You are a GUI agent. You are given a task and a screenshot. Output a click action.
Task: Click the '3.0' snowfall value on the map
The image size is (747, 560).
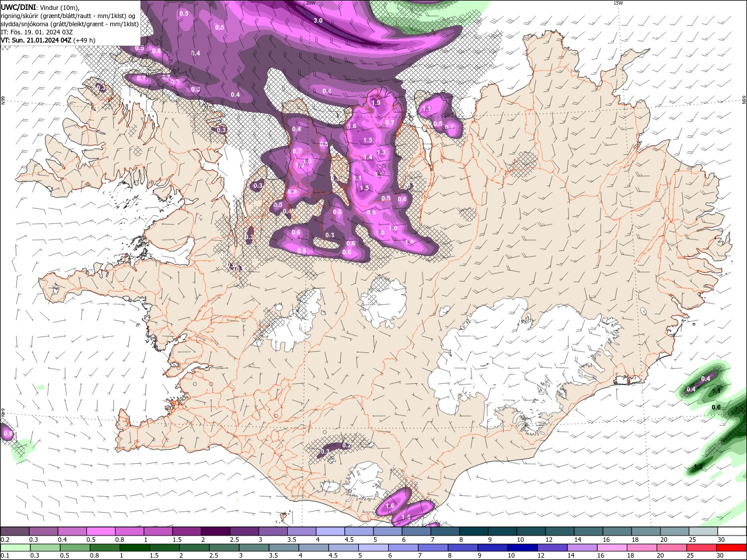[318, 20]
